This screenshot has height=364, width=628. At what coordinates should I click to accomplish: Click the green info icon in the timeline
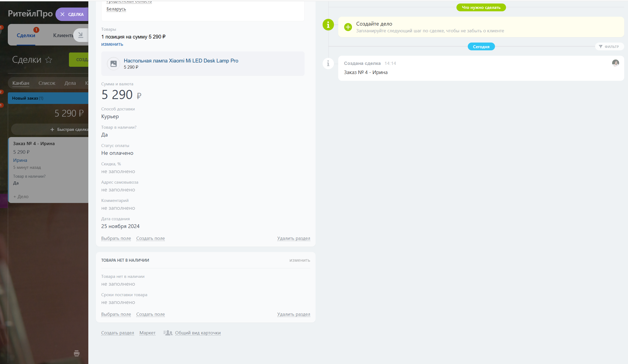[x=328, y=25]
